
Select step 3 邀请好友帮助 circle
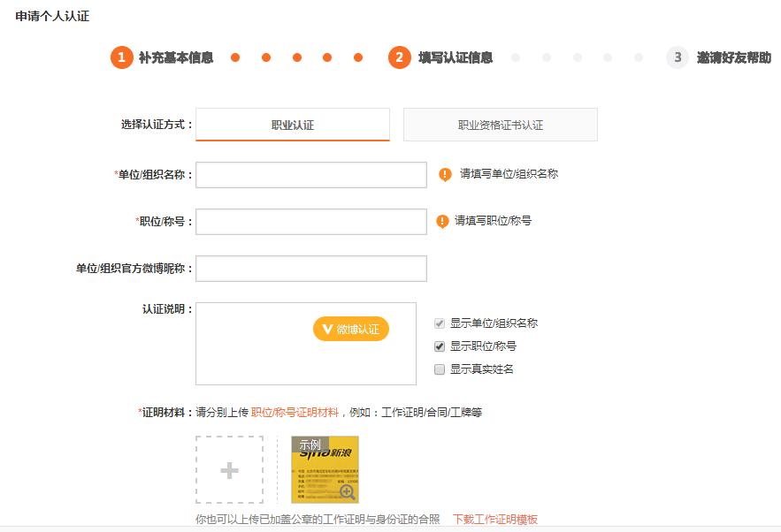click(x=677, y=57)
